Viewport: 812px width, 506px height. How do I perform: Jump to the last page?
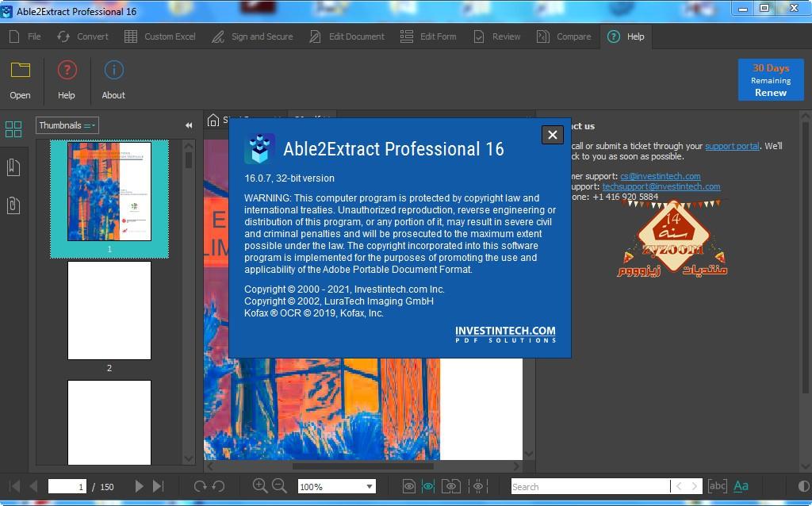(x=158, y=486)
